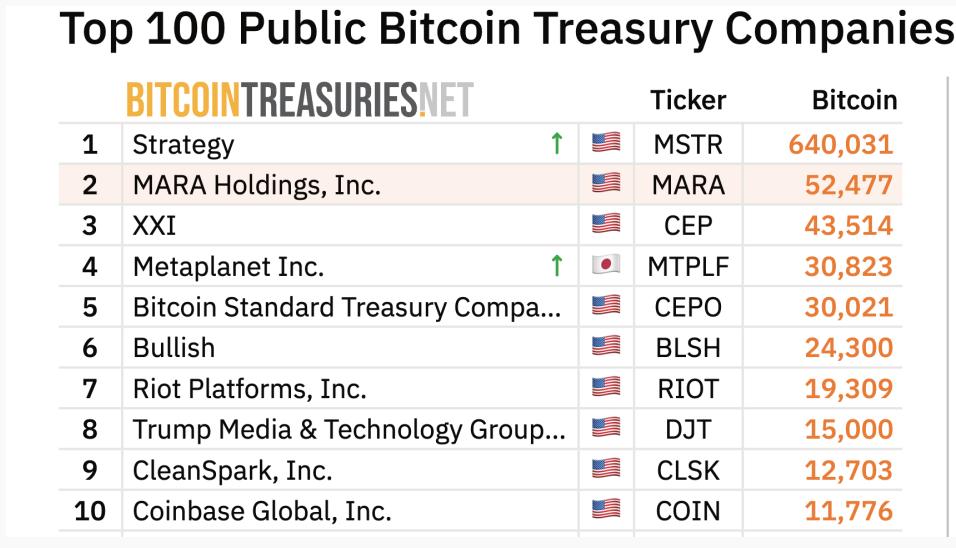Open the Strategy company link

[183, 144]
